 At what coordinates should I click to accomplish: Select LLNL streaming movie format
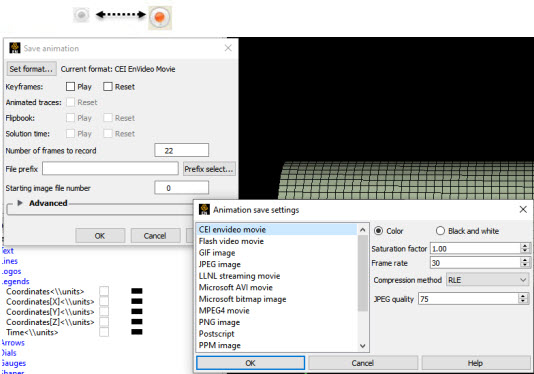point(277,276)
